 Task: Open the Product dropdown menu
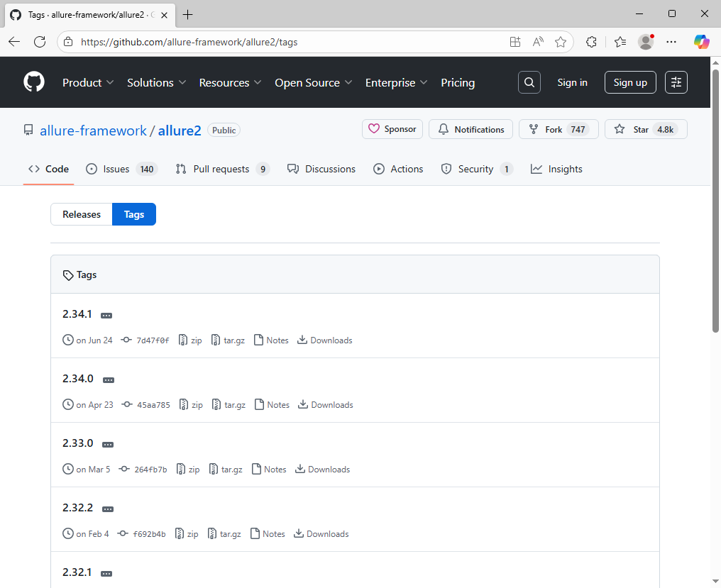tap(88, 83)
